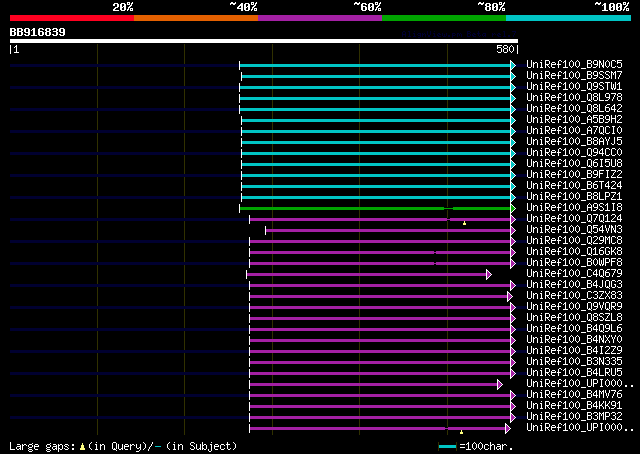Select the UniRef100_Q6I5U8 subject name

[574, 164]
